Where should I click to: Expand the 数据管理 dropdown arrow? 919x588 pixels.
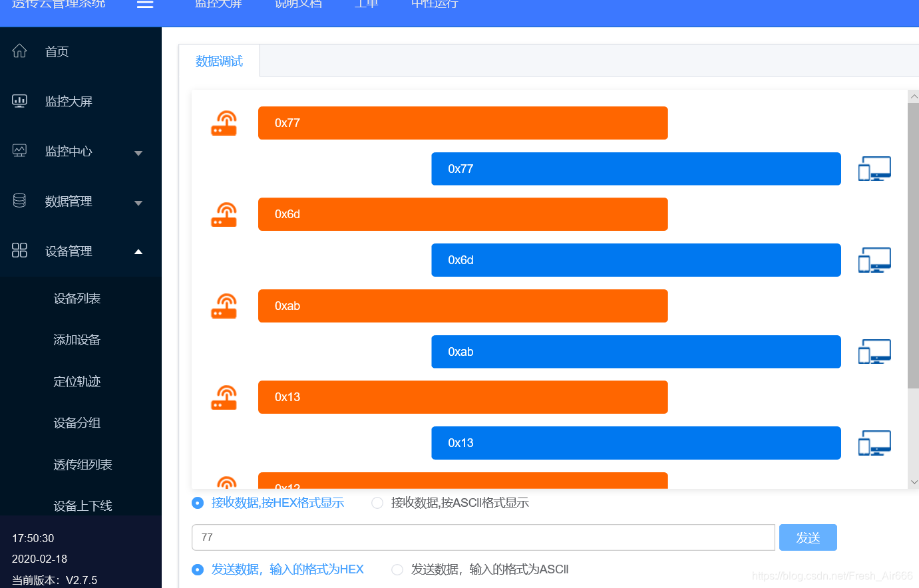(138, 203)
